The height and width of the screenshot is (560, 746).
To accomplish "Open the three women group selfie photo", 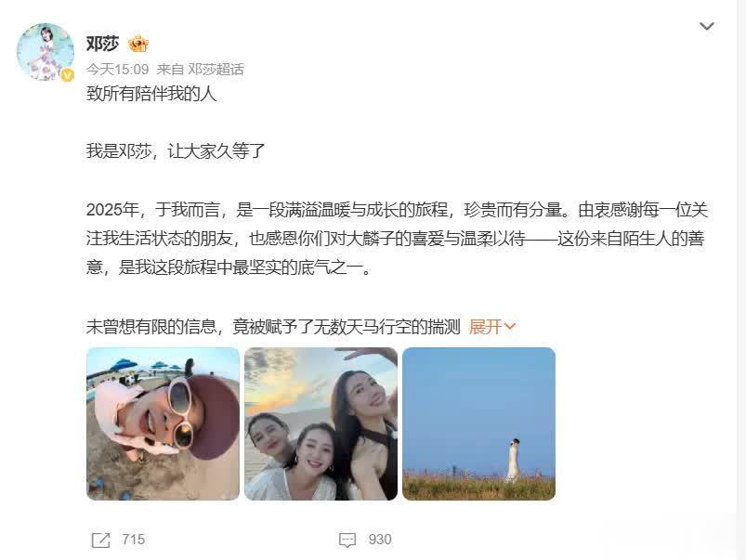I will tap(321, 423).
